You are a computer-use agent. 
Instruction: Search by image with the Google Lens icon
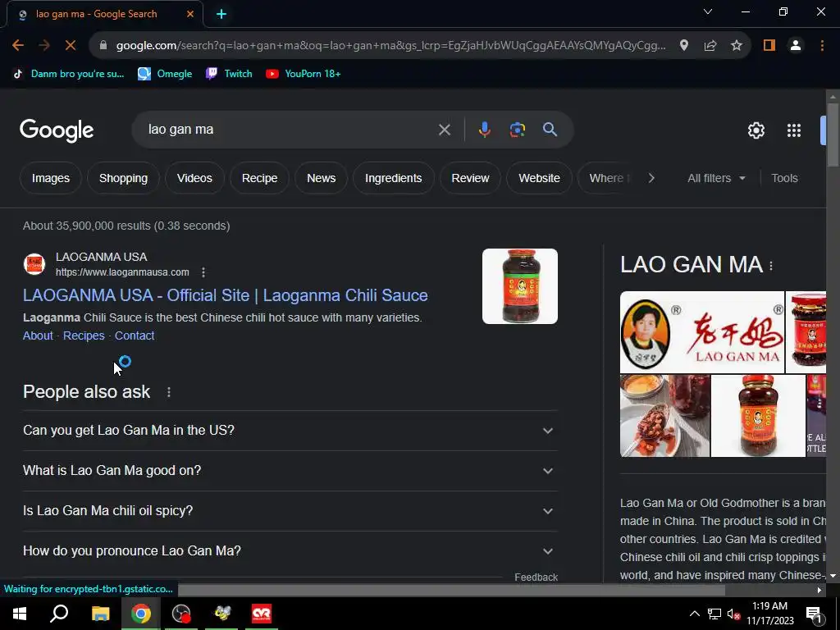tap(517, 130)
